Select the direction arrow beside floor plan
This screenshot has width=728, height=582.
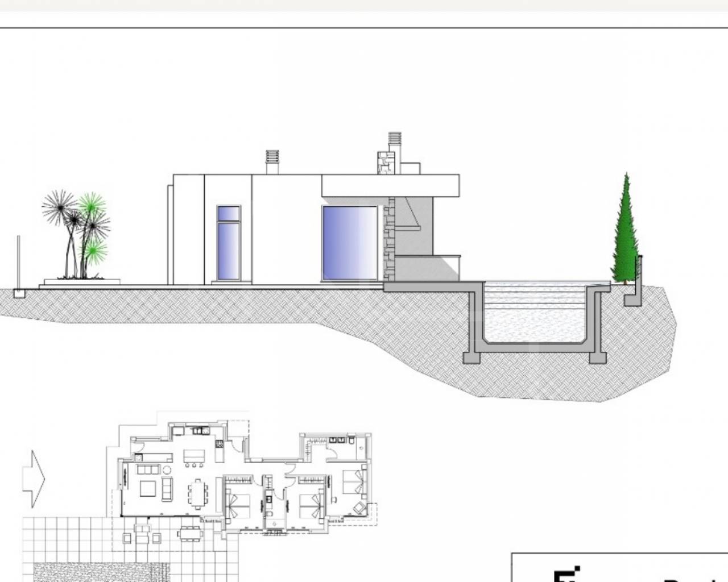[x=33, y=479]
